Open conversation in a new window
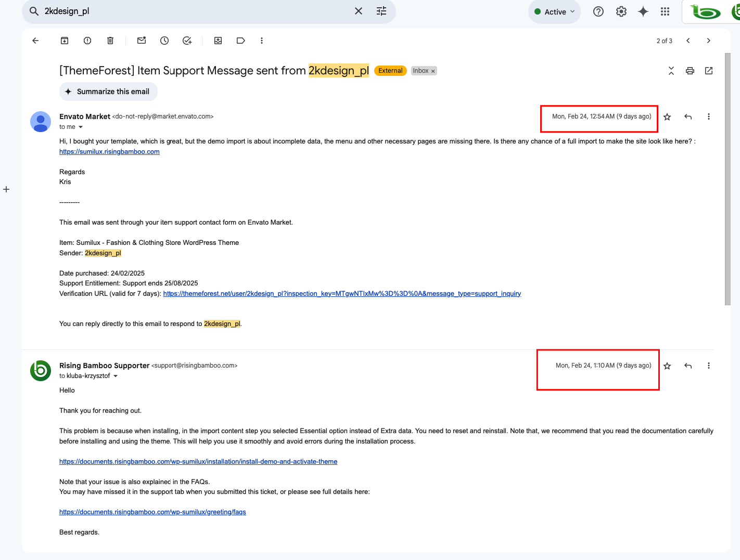Screen dimensions: 740x560 709,71
